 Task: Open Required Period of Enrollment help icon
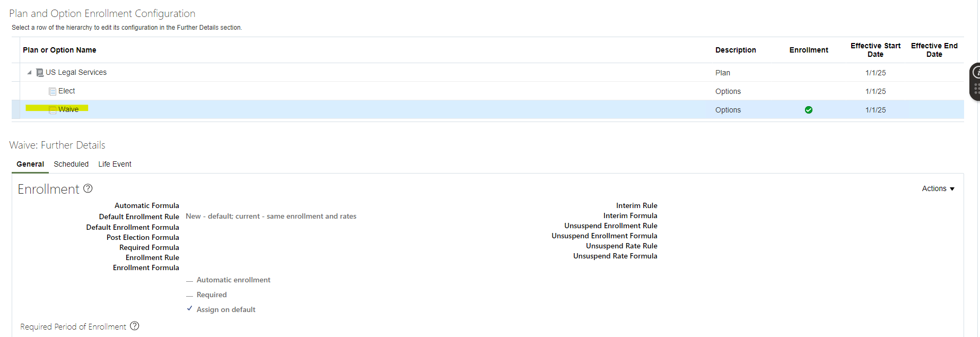pyautogui.click(x=135, y=326)
